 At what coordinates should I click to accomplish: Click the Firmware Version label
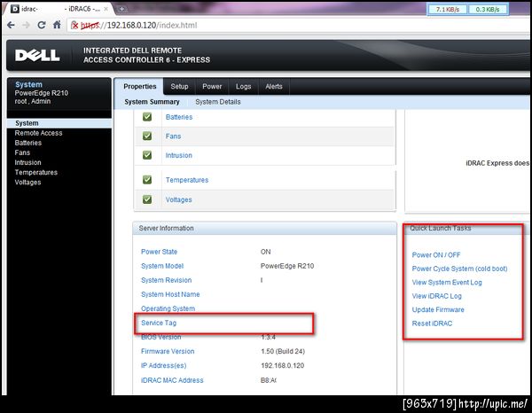168,351
